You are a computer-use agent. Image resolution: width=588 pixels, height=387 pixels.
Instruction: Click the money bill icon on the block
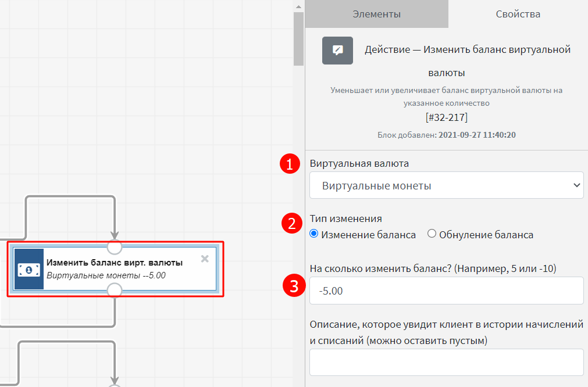(x=29, y=269)
